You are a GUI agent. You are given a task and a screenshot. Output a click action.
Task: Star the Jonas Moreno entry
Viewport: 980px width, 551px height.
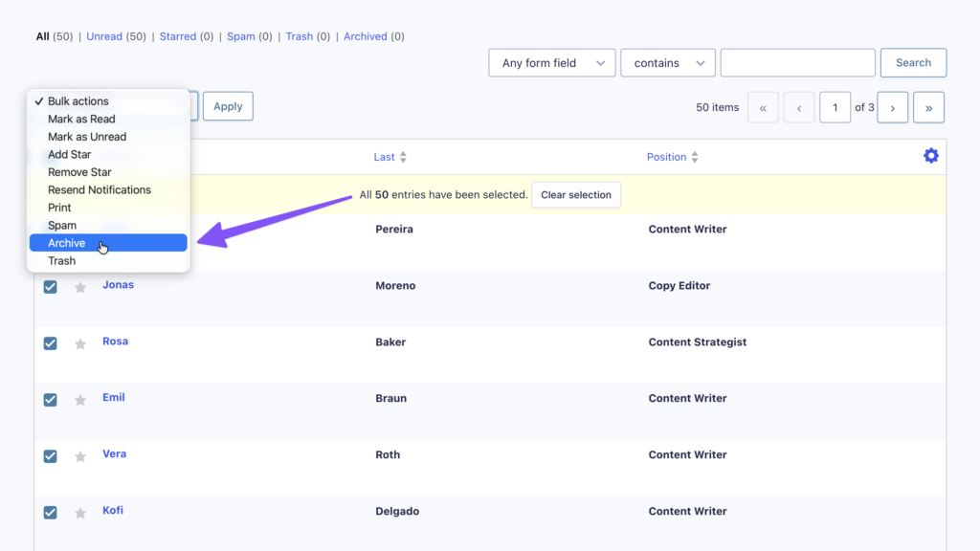80,287
